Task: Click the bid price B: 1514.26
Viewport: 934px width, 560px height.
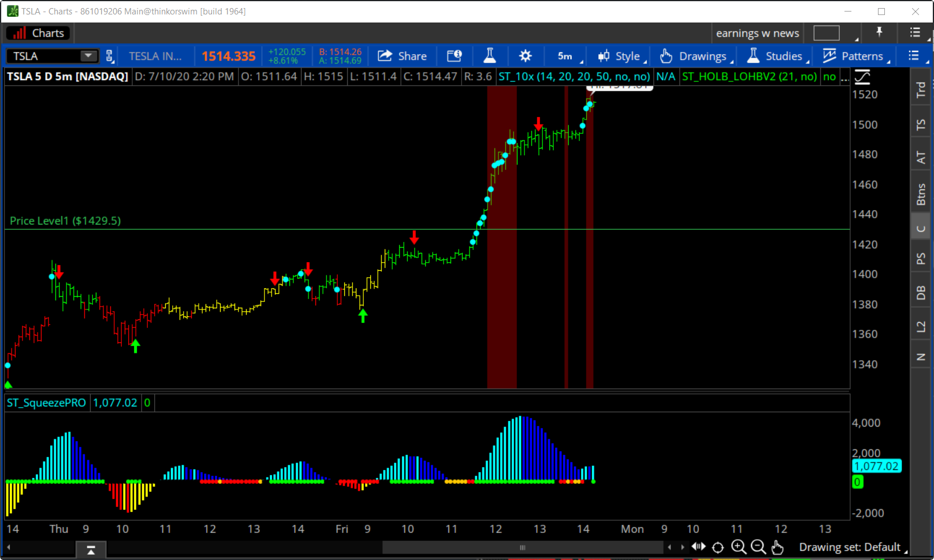Action: pos(340,52)
